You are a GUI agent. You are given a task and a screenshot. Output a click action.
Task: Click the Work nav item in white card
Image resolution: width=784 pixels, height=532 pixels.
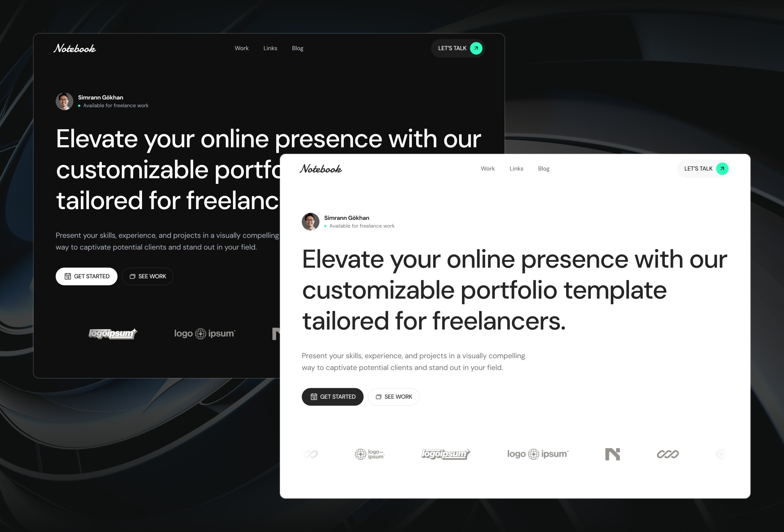[487, 169]
